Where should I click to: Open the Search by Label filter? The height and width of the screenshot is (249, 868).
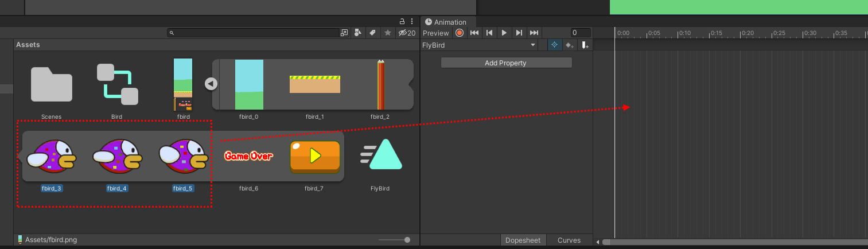click(372, 33)
